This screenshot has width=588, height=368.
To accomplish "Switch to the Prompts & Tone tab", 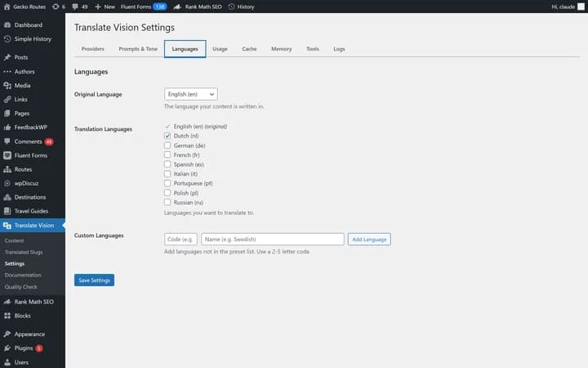I will point(138,49).
